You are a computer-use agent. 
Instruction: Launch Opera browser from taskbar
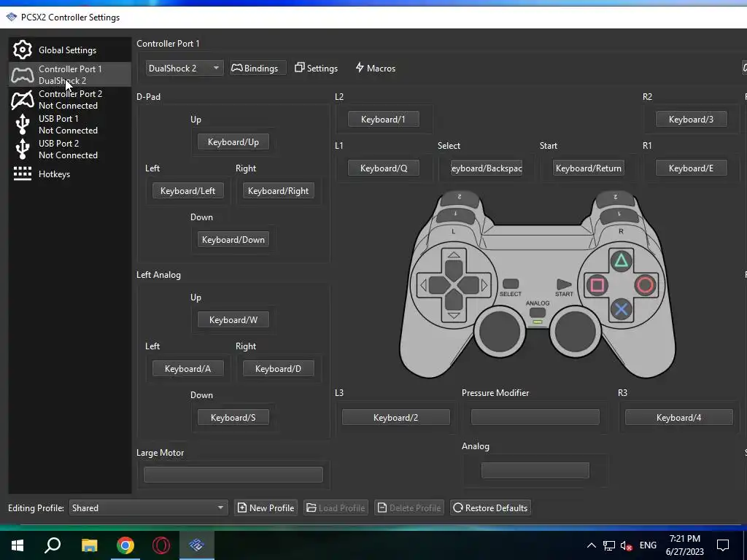(x=161, y=545)
